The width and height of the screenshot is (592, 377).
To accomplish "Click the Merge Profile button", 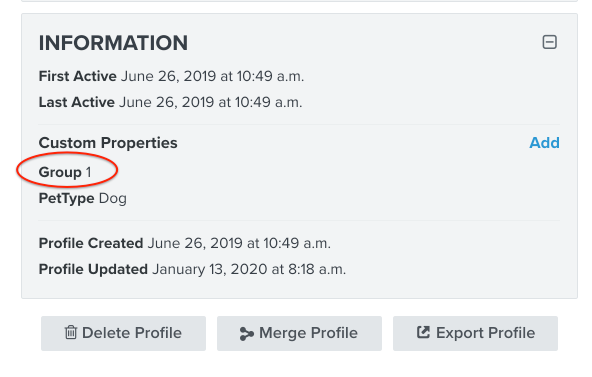I will coord(299,333).
